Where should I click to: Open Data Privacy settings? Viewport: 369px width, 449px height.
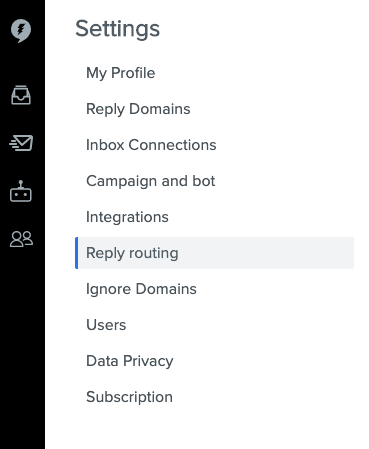[x=130, y=361]
